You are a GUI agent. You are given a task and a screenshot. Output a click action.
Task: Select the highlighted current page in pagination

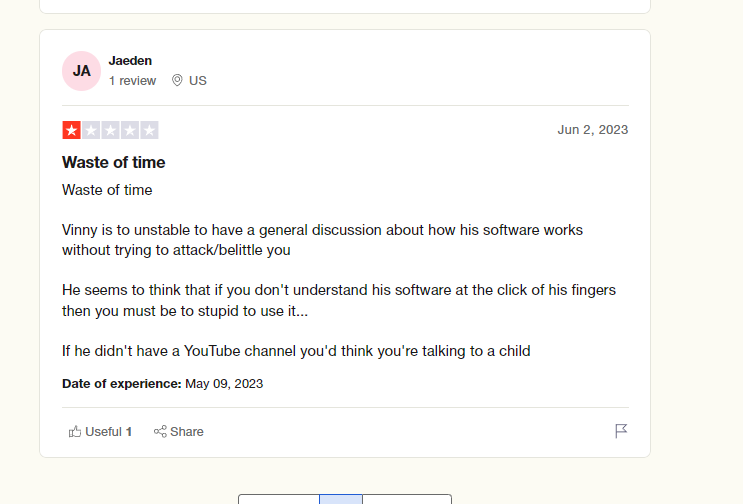point(341,499)
